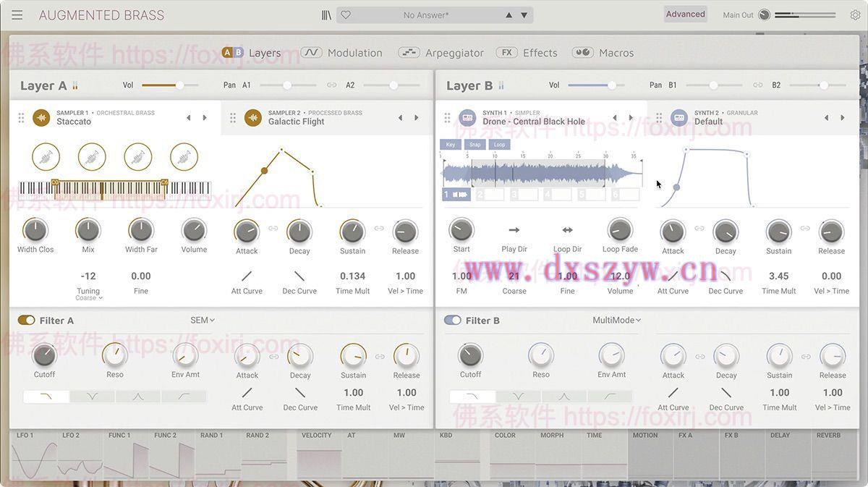Click Layer A Att Curve icon
868x487 pixels.
(x=247, y=276)
